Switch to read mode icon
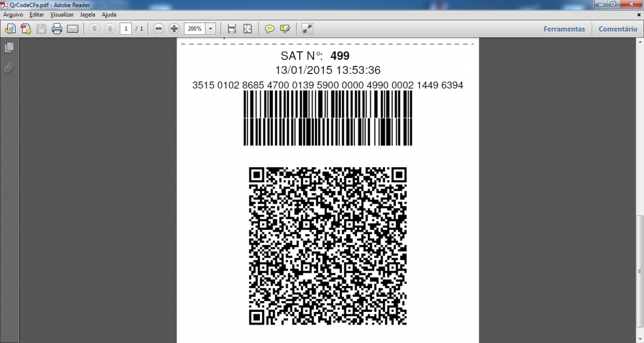Image resolution: width=644 pixels, height=343 pixels. click(307, 29)
